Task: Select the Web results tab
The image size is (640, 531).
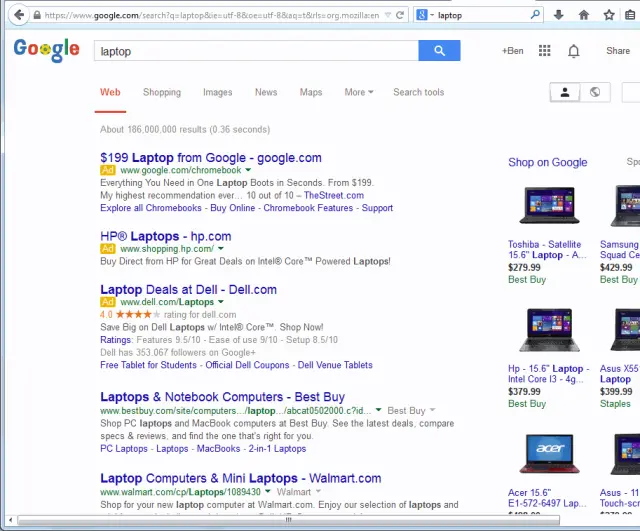Action: click(x=110, y=92)
